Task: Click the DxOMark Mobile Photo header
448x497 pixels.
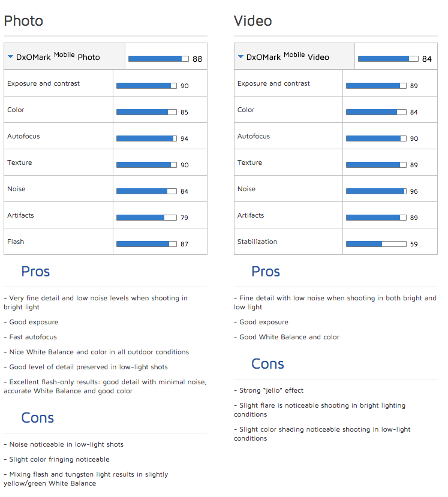Action: pos(64,56)
